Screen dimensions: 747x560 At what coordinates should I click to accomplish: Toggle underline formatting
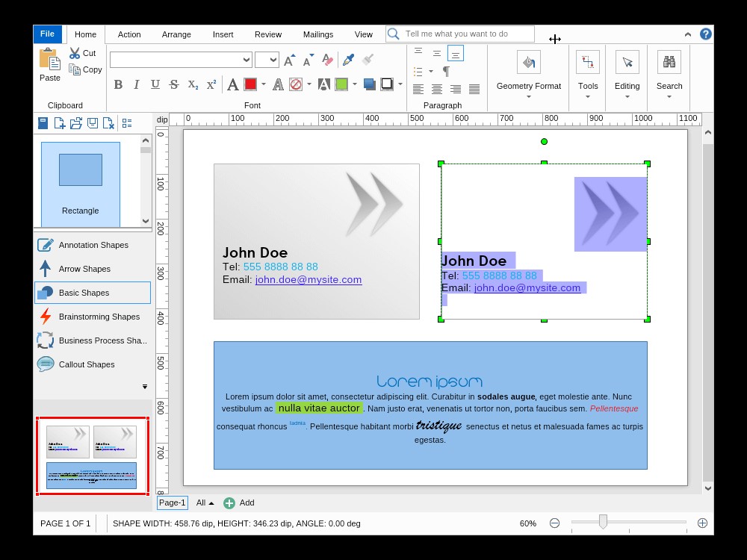155,85
